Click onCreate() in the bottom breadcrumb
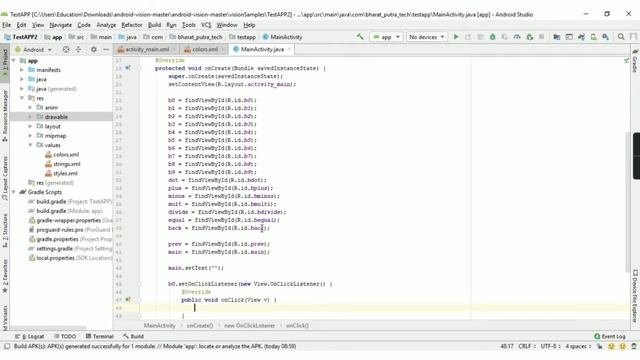Image resolution: width=640 pixels, height=360 pixels. (200, 326)
